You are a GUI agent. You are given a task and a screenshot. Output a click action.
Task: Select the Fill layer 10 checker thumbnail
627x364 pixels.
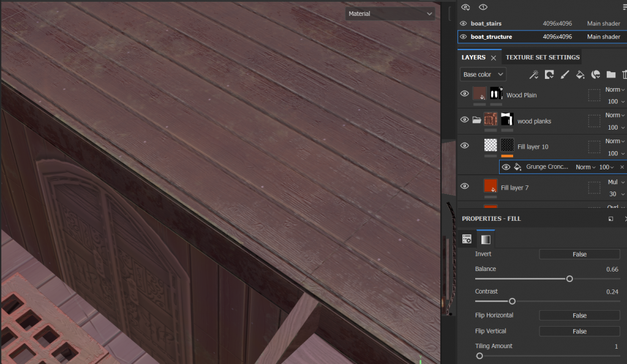click(490, 145)
